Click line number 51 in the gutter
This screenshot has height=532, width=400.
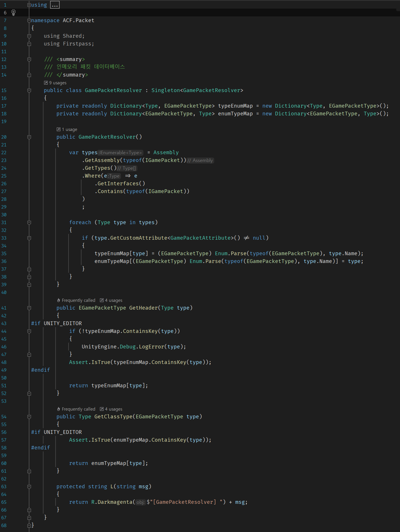[4, 386]
